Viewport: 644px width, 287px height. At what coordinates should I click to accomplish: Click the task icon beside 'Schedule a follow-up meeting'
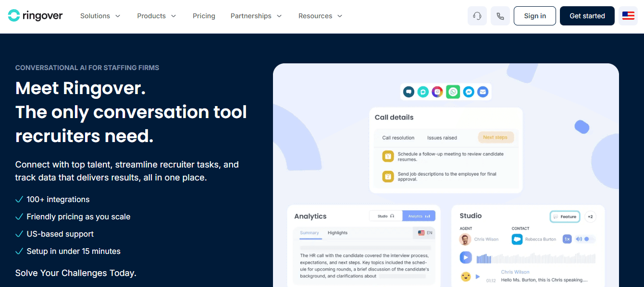click(x=388, y=156)
